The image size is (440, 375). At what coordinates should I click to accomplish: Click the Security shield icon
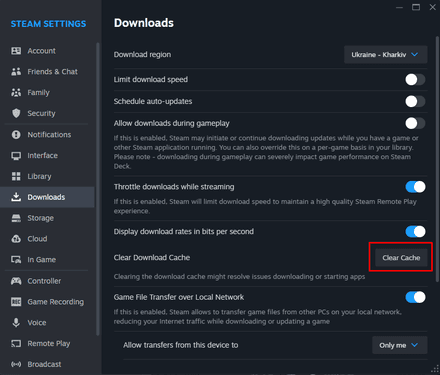click(16, 113)
